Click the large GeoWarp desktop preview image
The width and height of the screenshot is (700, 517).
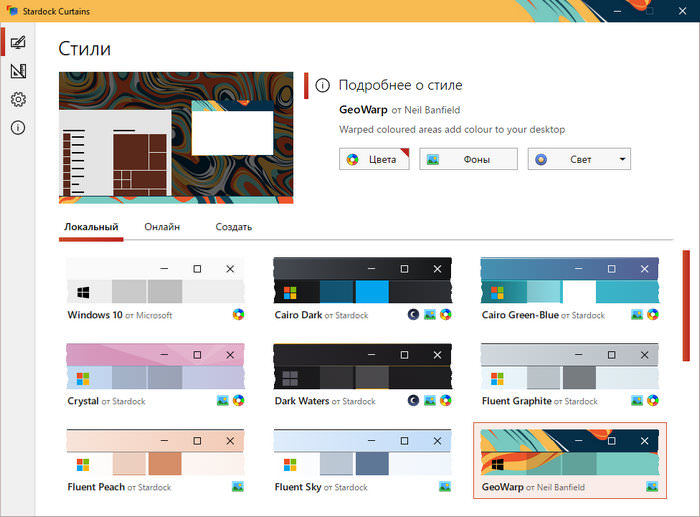tap(176, 138)
